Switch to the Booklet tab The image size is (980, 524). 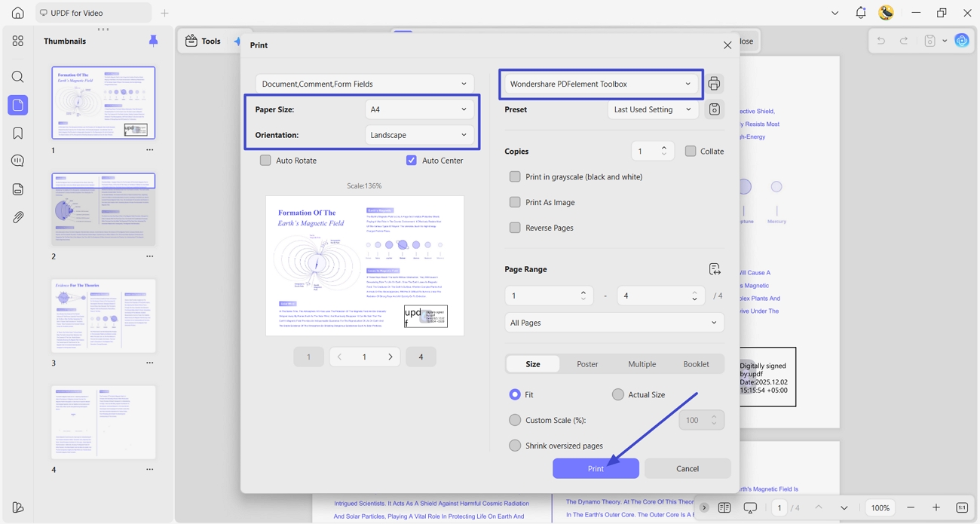(x=696, y=364)
